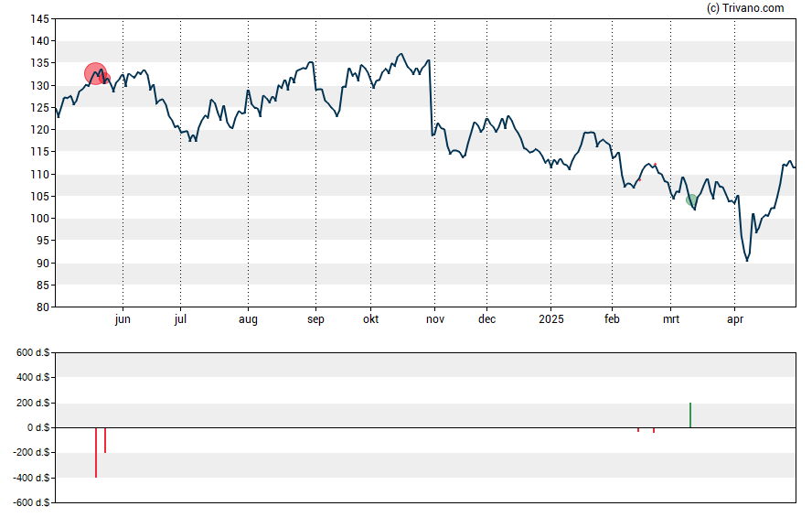Viewport: 812px width, 517px height.
Task: Click the '-400 d.$' axis label
Action: [x=32, y=479]
